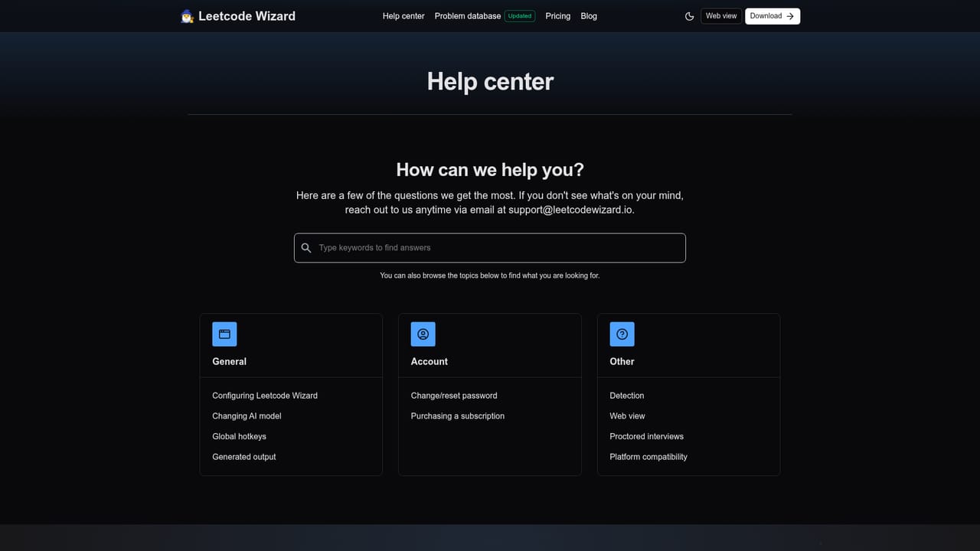Click the Web view button
The width and height of the screenshot is (980, 551).
[x=721, y=16]
